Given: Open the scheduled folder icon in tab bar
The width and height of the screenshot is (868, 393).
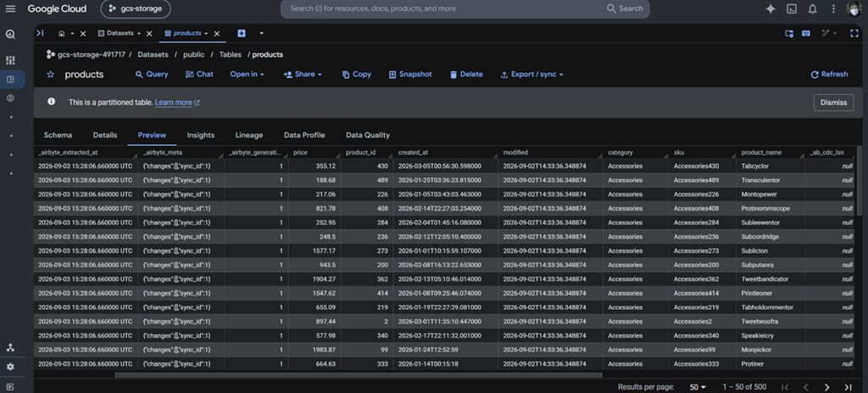Looking at the screenshot, I should [789, 34].
